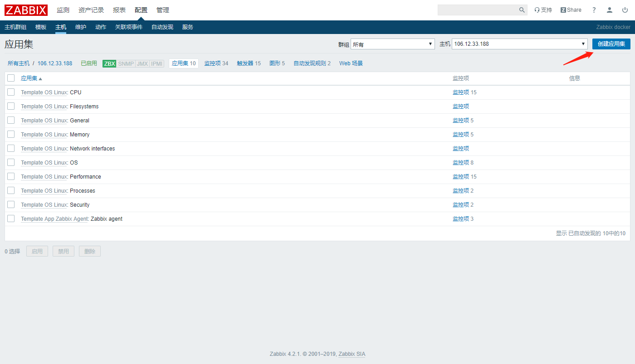Open 监控项 link in Performance row
635x364 pixels.
coord(461,176)
